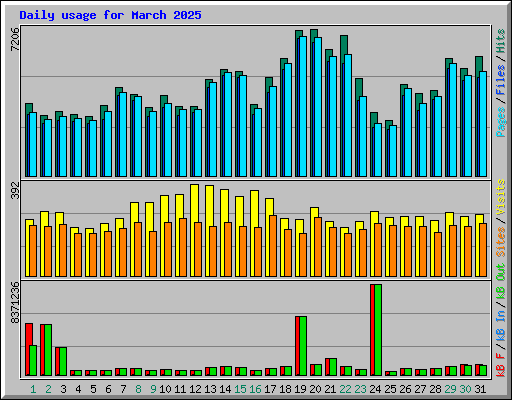
Task: Click day 19 label on the axis
Action: pos(300,389)
